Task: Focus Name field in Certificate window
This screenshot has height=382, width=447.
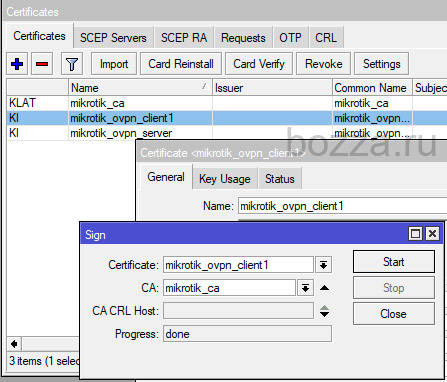Action: tap(343, 206)
